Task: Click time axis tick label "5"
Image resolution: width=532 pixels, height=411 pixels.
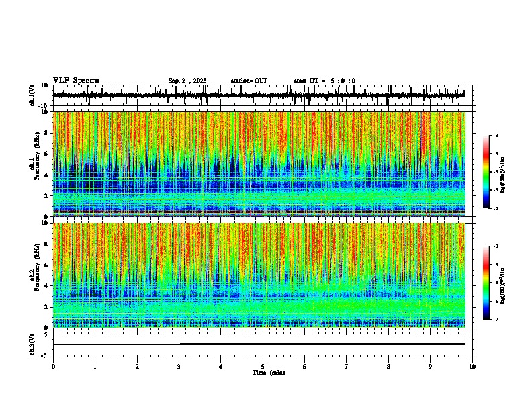Action: point(263,367)
